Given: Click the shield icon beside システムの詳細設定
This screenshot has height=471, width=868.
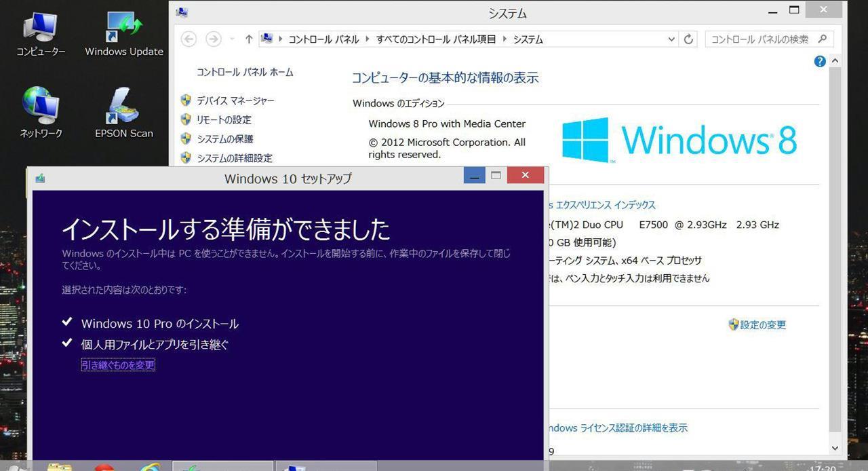Looking at the screenshot, I should pyautogui.click(x=186, y=157).
